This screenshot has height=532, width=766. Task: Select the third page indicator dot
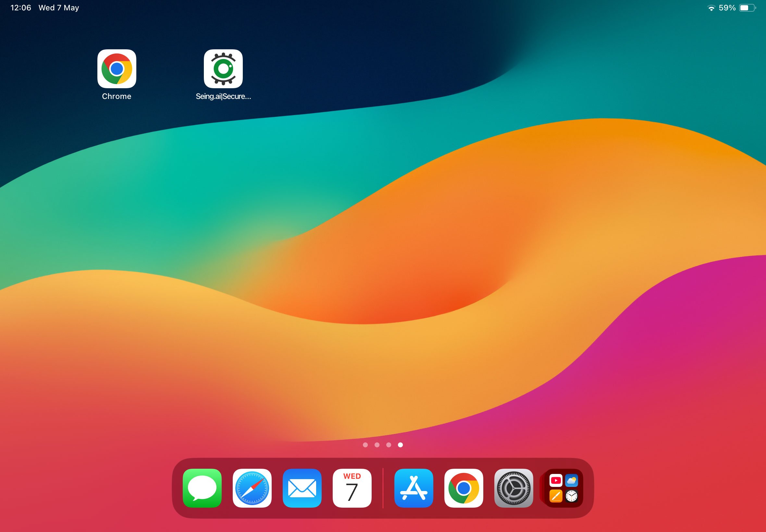pyautogui.click(x=389, y=445)
